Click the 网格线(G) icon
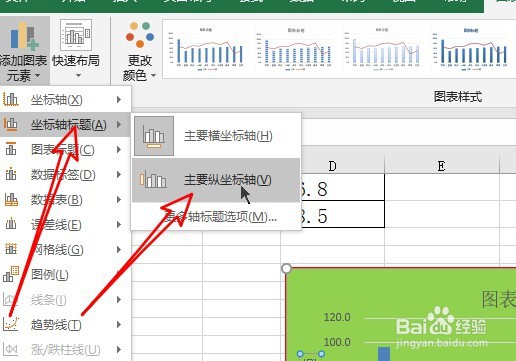516x361 pixels. tap(11, 249)
